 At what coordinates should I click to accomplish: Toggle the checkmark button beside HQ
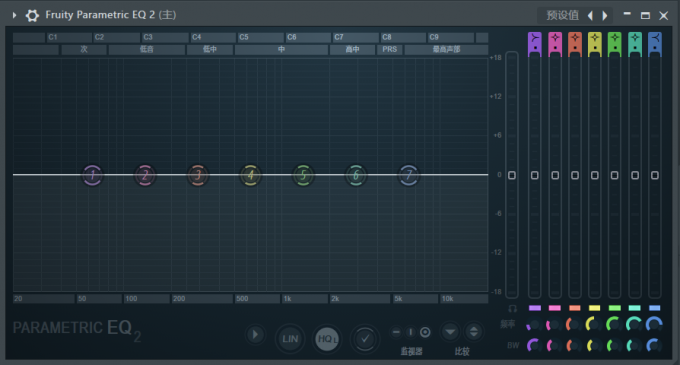point(365,339)
